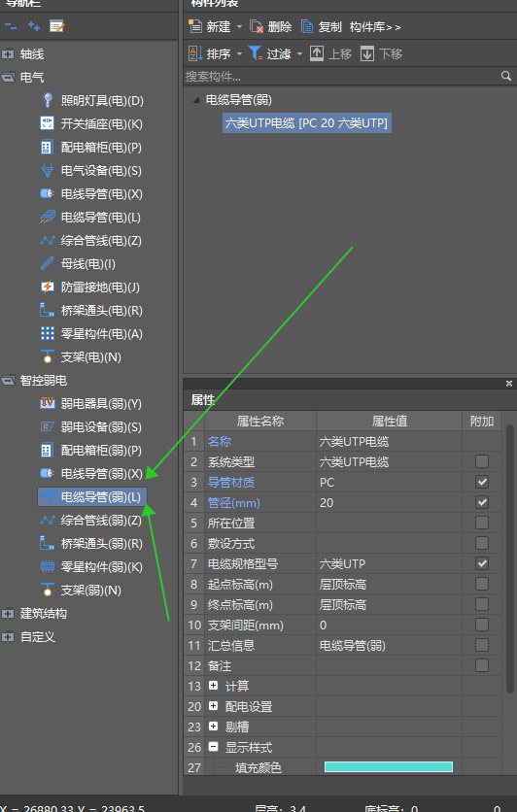Screen dimensions: 517x812
Task: Click the 复制 button
Action: (322, 26)
